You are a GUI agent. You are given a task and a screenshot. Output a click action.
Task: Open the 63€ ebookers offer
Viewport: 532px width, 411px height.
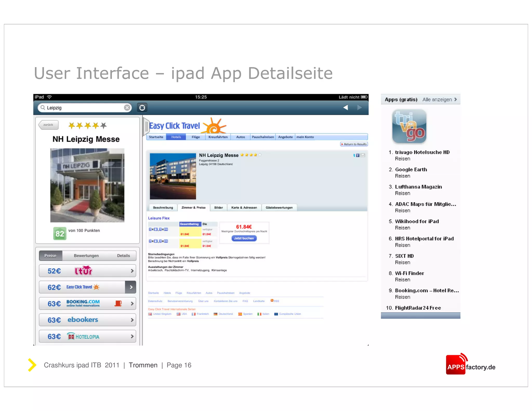(x=87, y=320)
